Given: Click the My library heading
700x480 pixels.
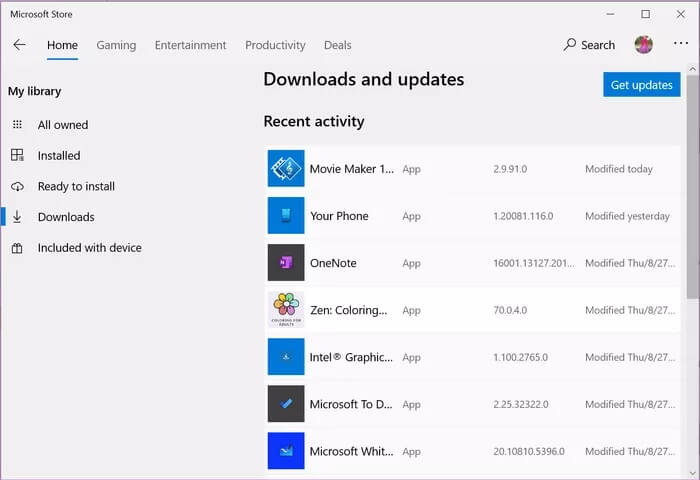Looking at the screenshot, I should [34, 92].
